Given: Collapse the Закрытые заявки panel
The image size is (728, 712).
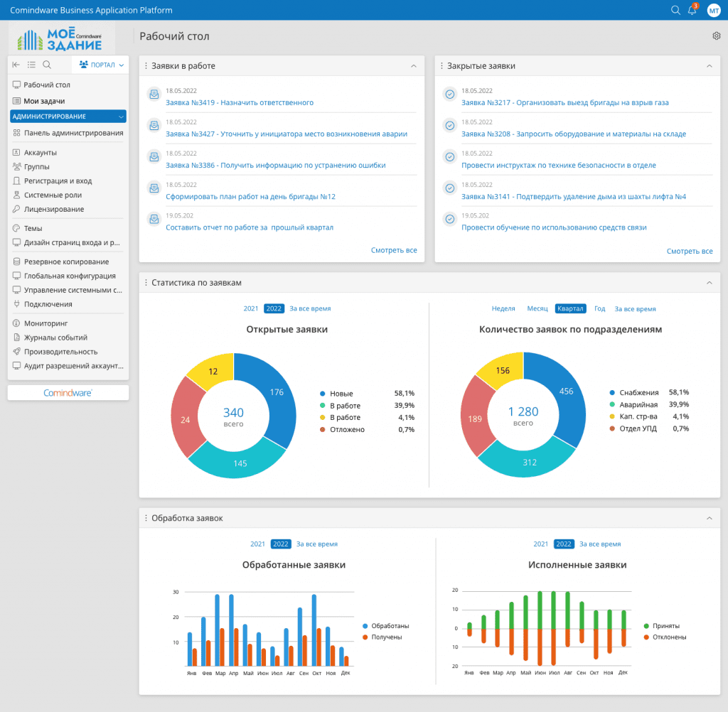Looking at the screenshot, I should pos(709,65).
